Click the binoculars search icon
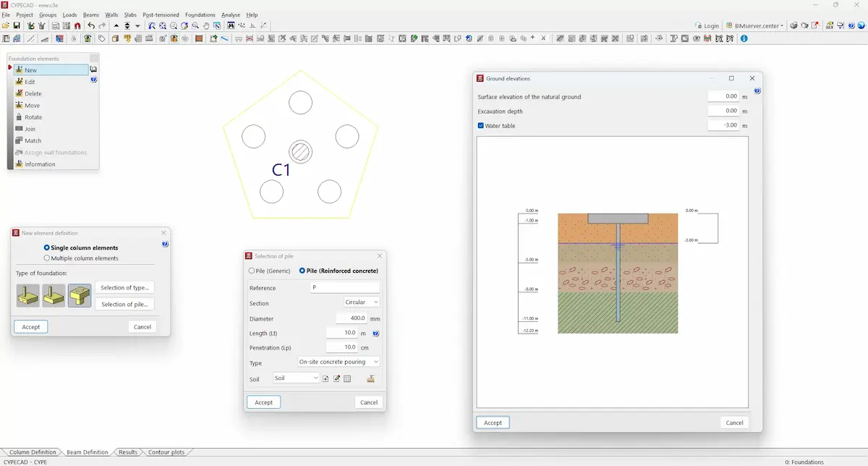The height and width of the screenshot is (466, 868). coord(231,25)
